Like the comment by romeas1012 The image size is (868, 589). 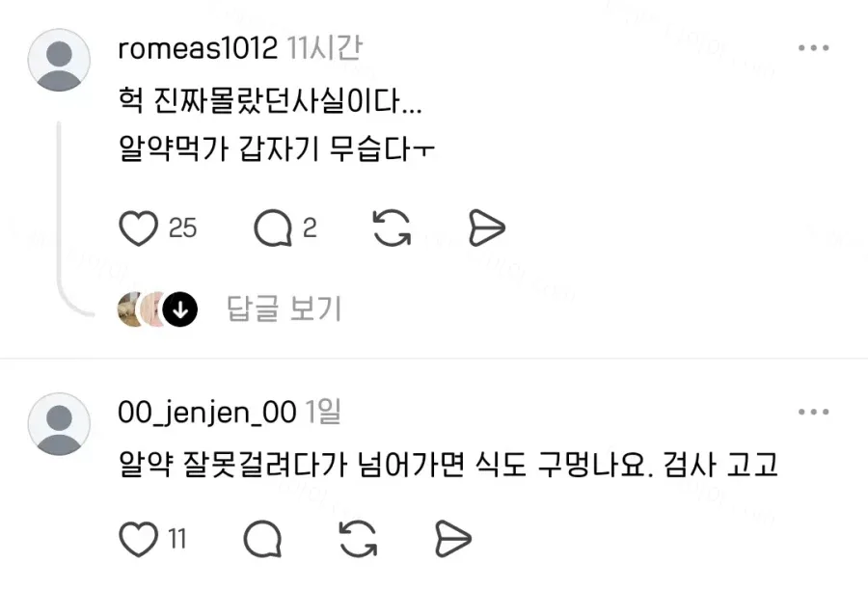(138, 228)
